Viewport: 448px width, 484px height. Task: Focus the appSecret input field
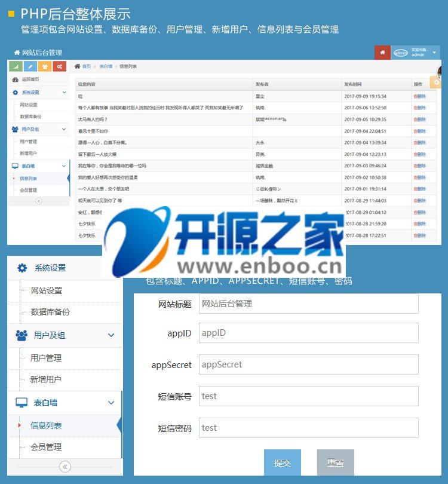(x=309, y=364)
